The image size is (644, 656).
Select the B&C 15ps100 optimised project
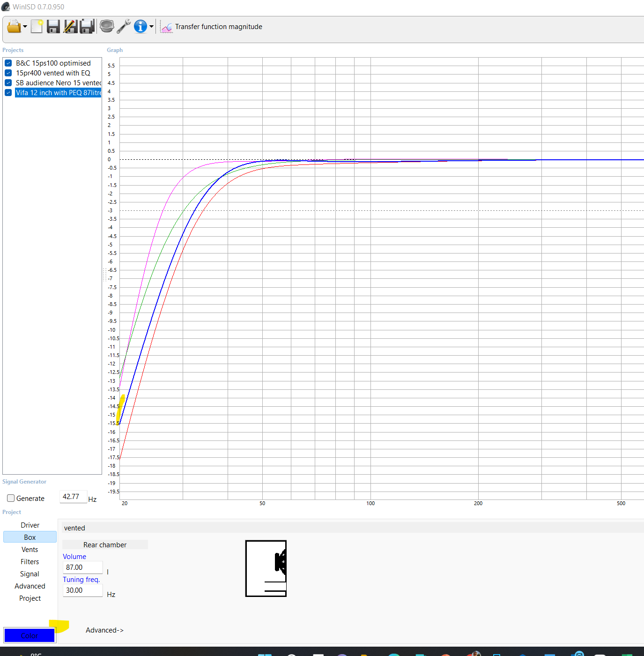(53, 63)
